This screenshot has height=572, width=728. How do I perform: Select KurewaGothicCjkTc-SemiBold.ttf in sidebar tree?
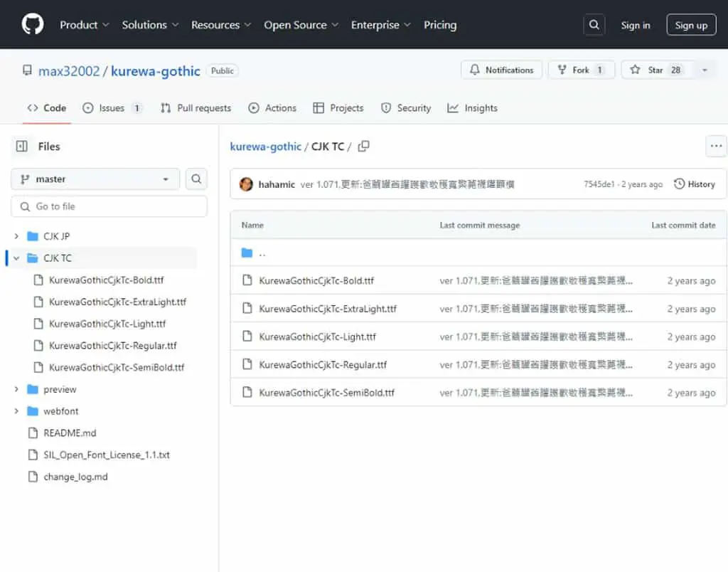pos(117,367)
